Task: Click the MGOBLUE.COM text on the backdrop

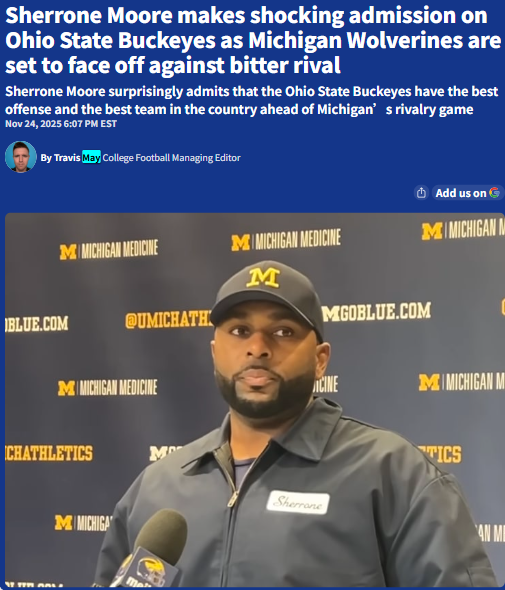Action: (376, 312)
